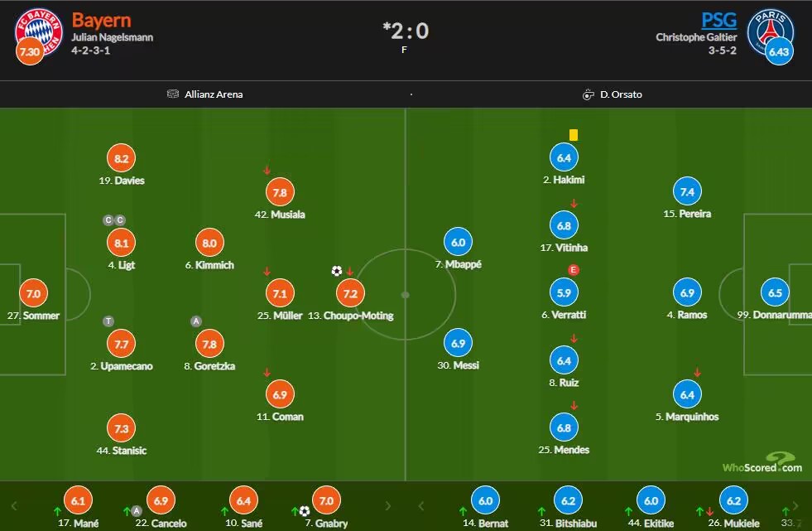Select Mbappé's 6.0 rating circle
812x531 pixels.
tap(459, 242)
